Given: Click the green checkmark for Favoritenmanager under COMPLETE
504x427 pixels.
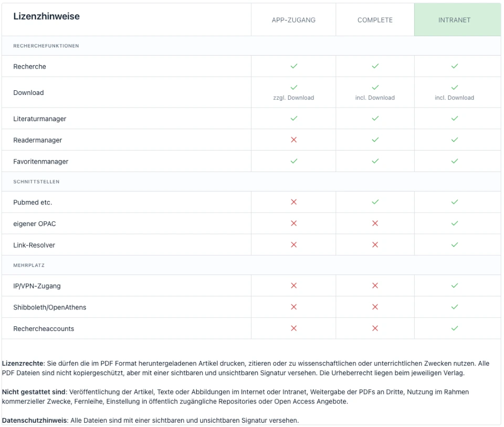Looking at the screenshot, I should tap(375, 162).
